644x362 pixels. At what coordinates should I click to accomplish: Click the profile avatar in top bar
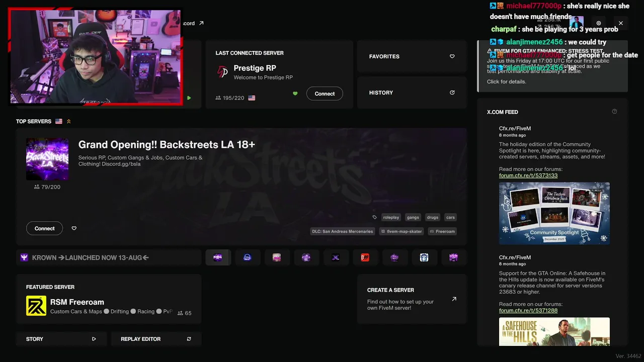click(576, 23)
